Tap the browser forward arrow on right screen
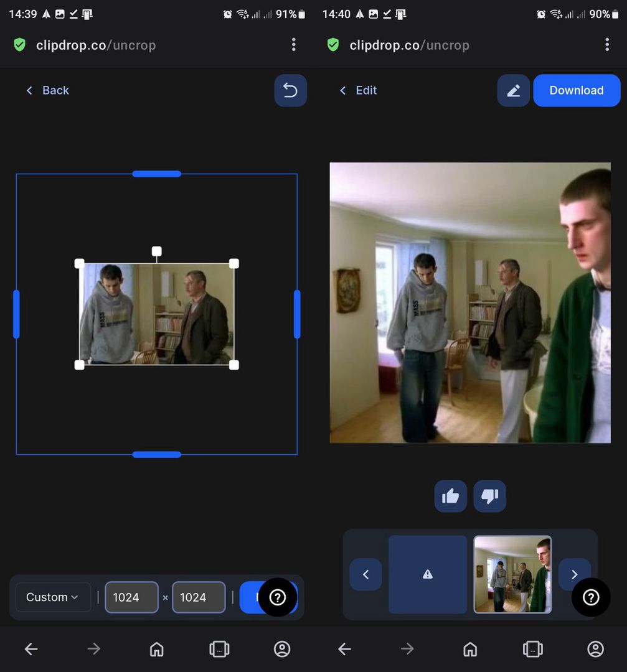627x672 pixels. (407, 649)
